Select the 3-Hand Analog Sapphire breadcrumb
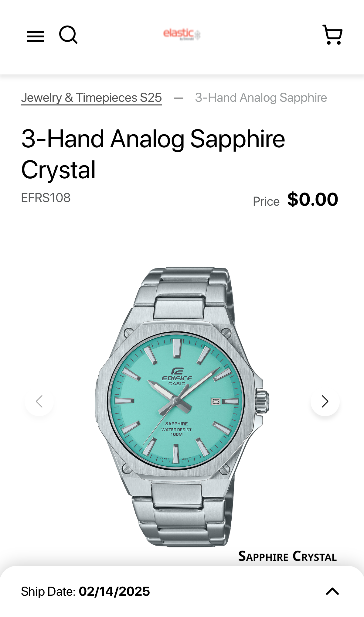 (x=261, y=98)
